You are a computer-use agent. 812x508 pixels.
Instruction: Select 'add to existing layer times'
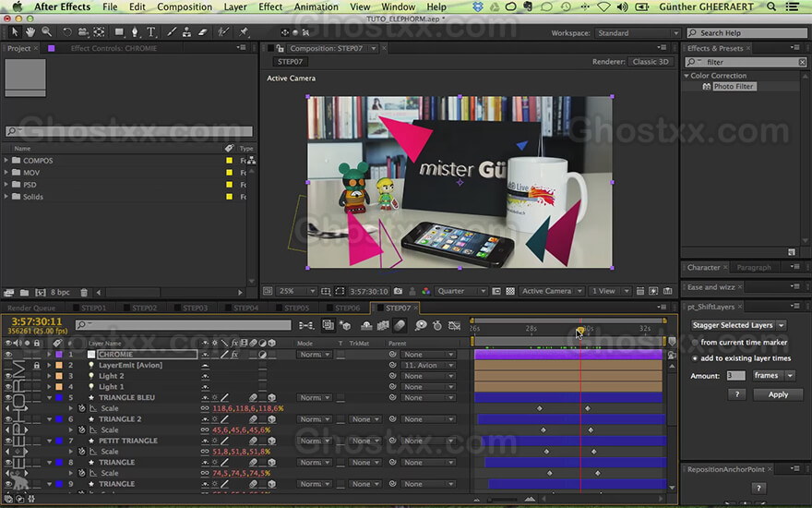(742, 358)
